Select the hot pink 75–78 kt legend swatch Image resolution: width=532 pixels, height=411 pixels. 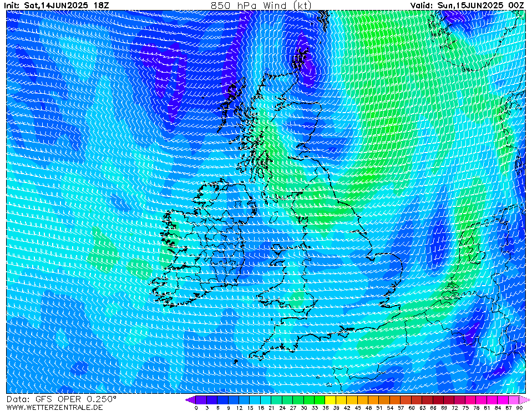[470, 400]
